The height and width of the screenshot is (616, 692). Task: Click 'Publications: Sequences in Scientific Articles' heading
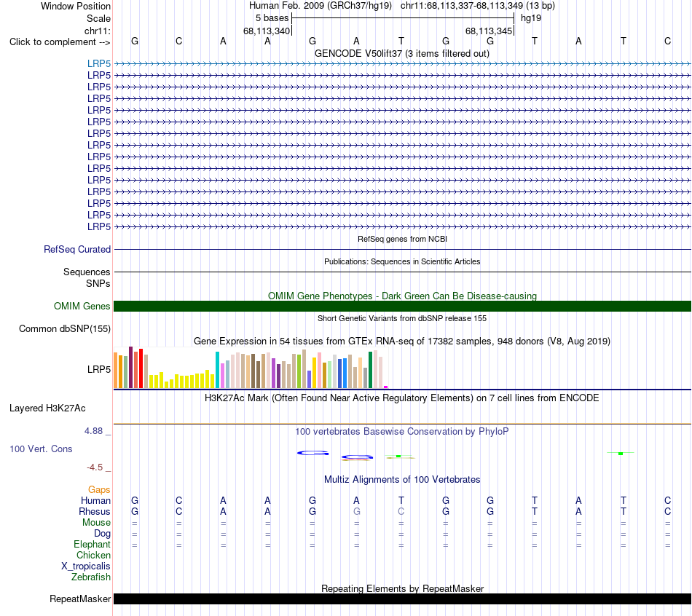click(x=402, y=261)
